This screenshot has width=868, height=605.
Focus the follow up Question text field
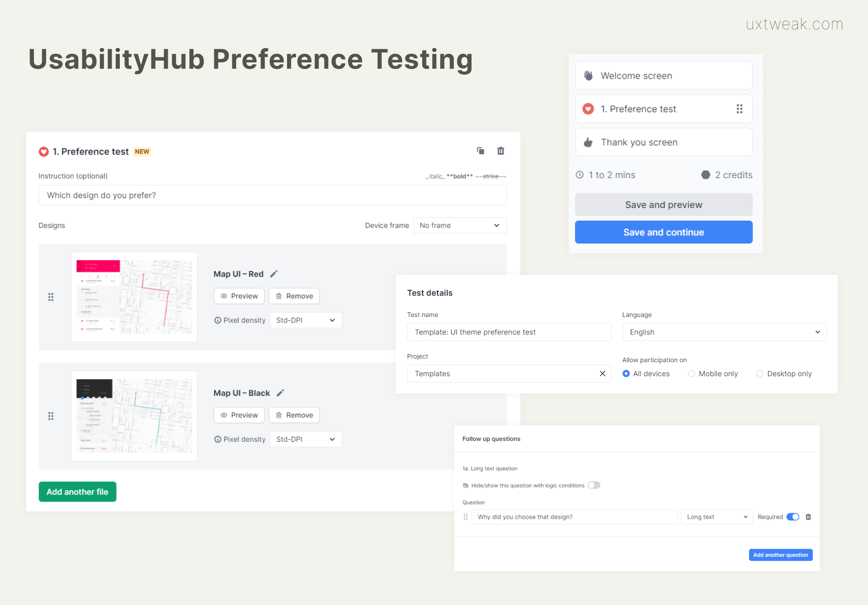574,517
